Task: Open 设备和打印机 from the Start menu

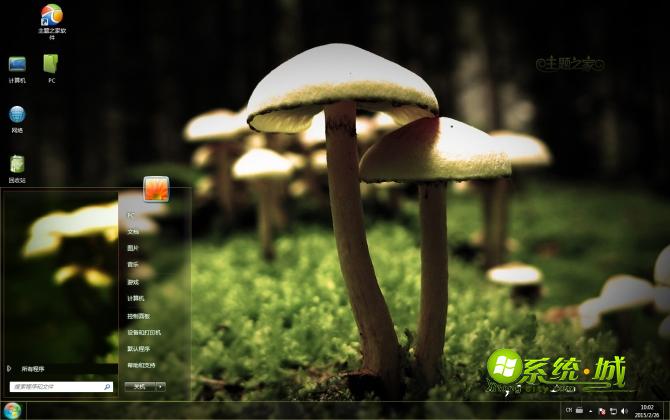Action: click(143, 332)
